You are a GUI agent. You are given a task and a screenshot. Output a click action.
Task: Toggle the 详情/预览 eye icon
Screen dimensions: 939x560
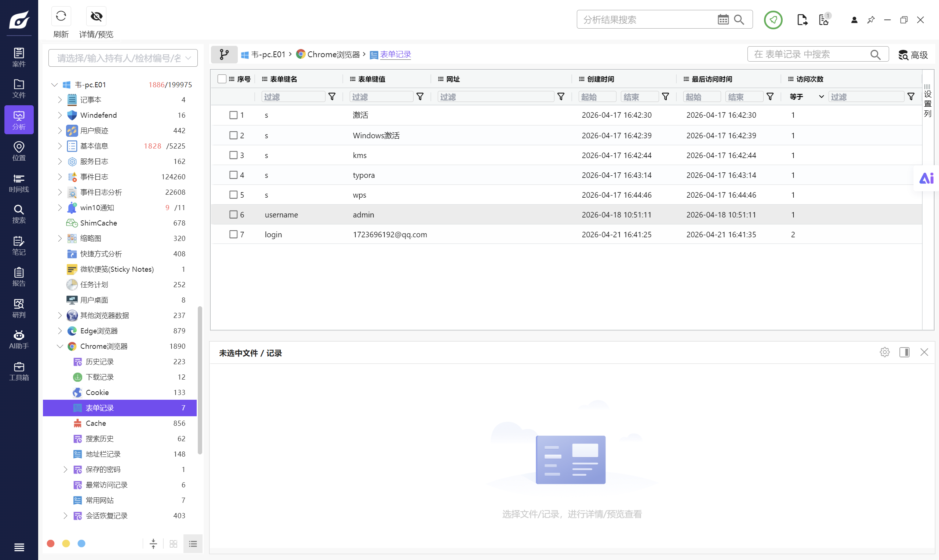(x=96, y=16)
